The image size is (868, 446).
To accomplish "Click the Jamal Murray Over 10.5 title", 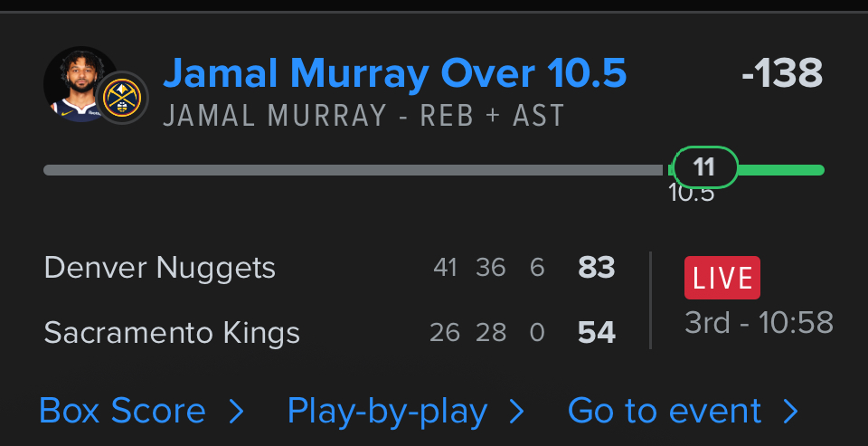I will [x=394, y=74].
